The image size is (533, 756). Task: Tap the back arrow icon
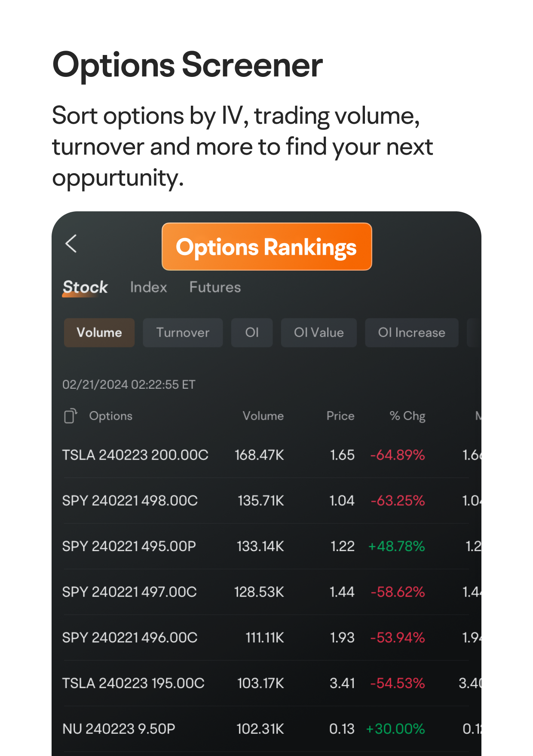point(71,244)
